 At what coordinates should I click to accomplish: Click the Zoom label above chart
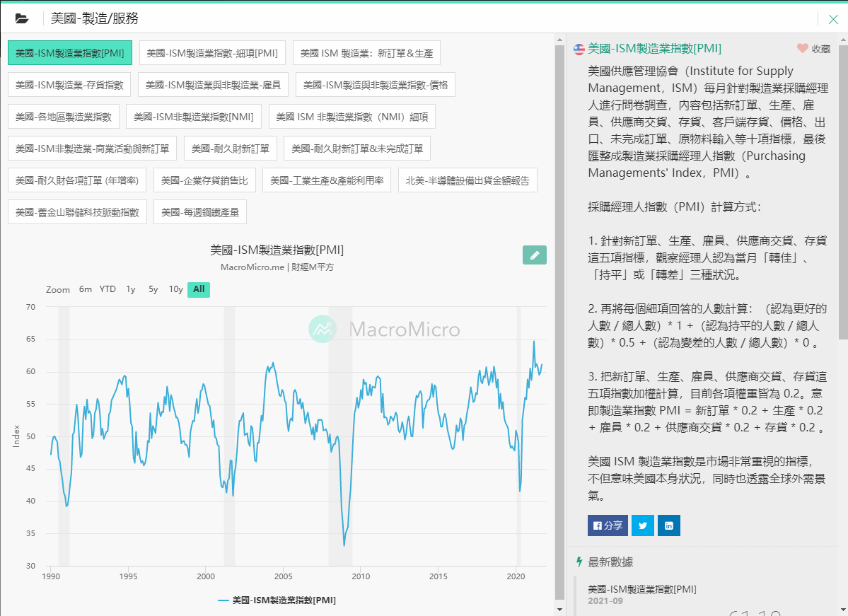click(x=58, y=290)
